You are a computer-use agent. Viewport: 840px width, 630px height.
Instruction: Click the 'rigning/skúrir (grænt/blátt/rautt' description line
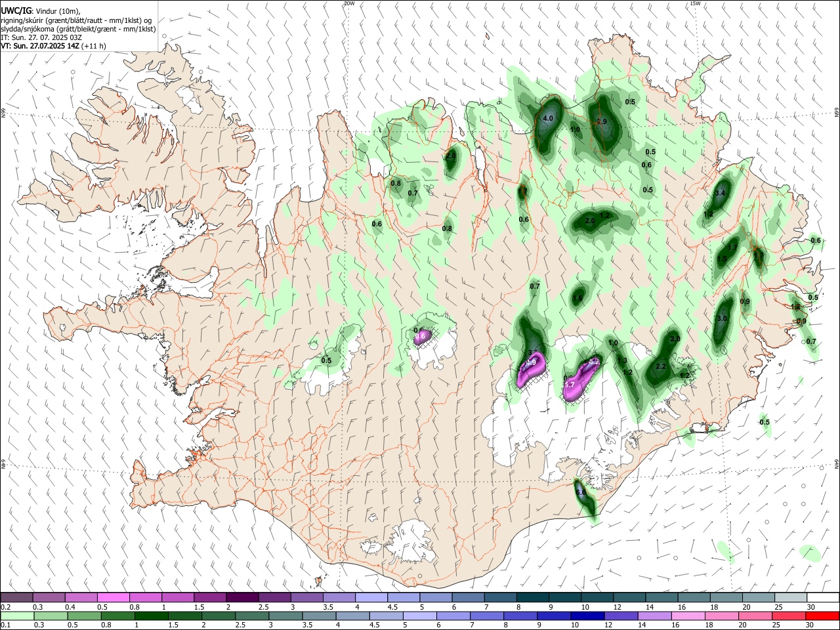(76, 20)
